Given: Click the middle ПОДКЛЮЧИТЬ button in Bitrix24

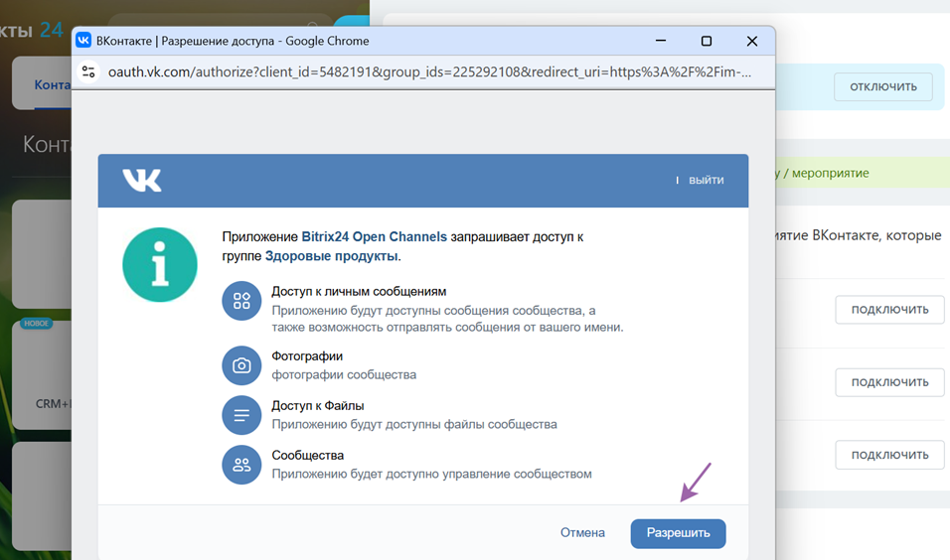Looking at the screenshot, I should pyautogui.click(x=889, y=382).
